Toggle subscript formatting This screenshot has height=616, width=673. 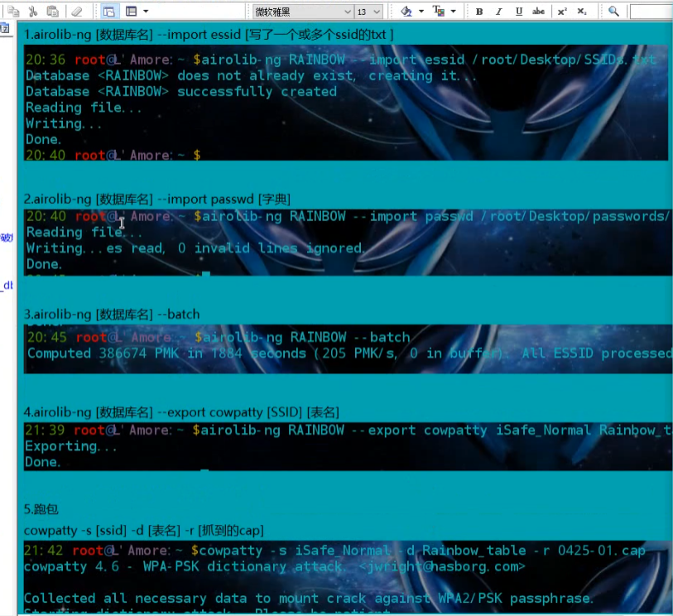click(x=582, y=12)
